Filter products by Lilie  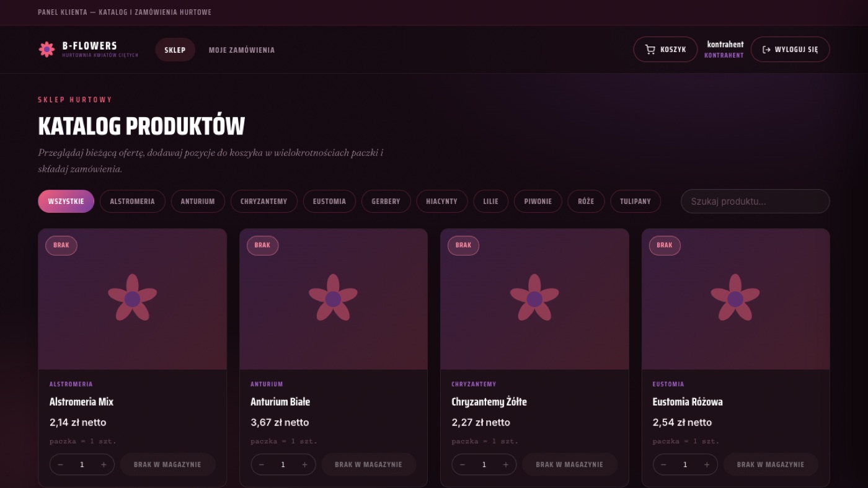pos(491,202)
